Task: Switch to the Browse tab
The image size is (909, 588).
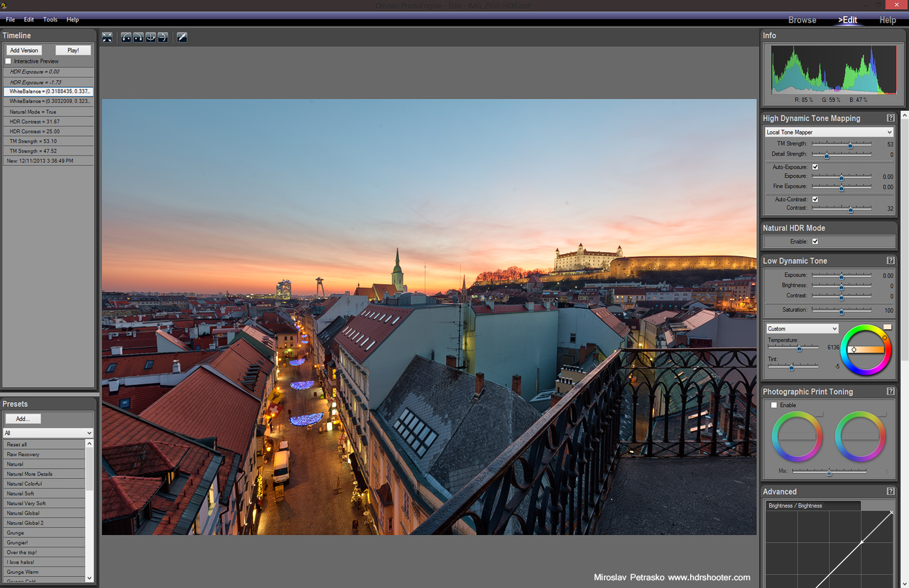Action: (802, 20)
